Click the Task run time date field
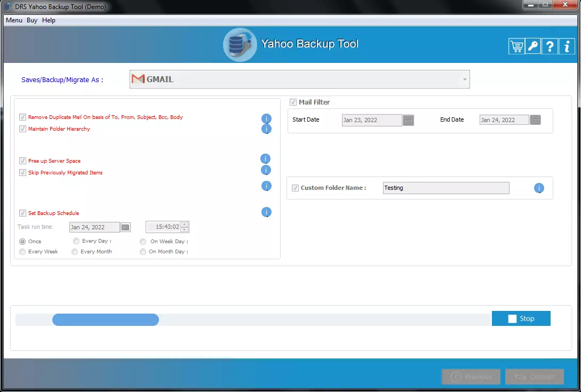This screenshot has height=392, width=581. 94,227
